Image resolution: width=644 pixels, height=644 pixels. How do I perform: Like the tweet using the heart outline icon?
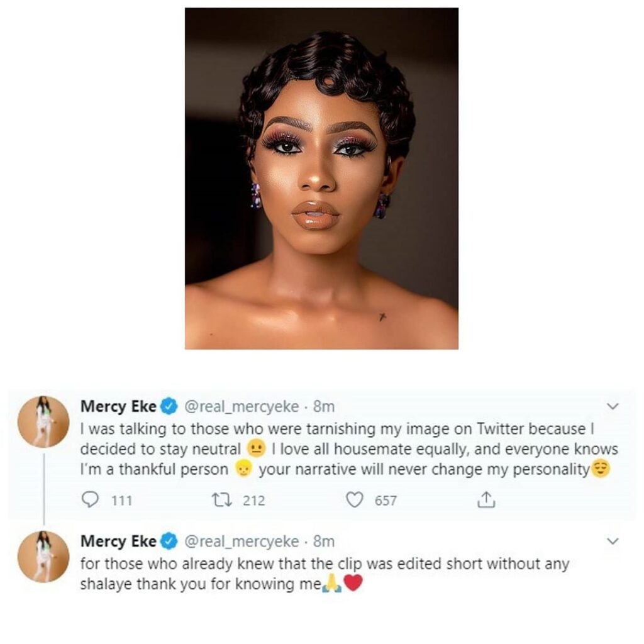[355, 501]
